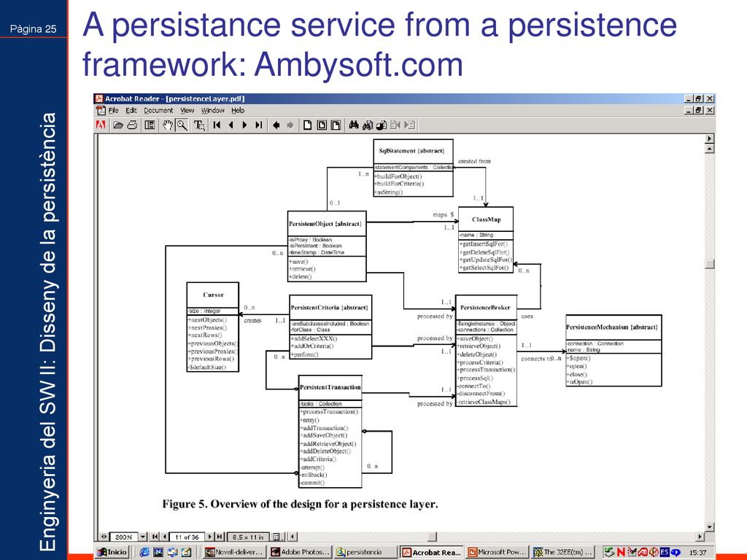Open the Help menu
The height and width of the screenshot is (560, 747).
point(238,111)
